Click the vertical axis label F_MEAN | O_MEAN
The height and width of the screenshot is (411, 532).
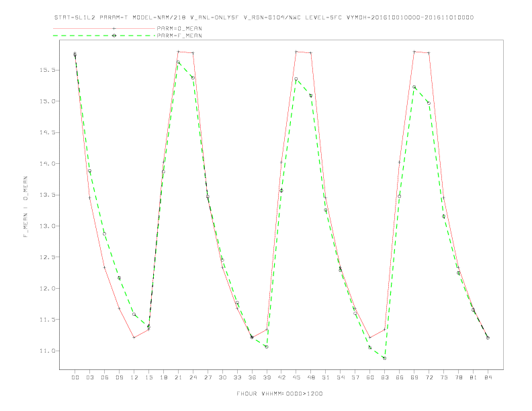[26, 207]
